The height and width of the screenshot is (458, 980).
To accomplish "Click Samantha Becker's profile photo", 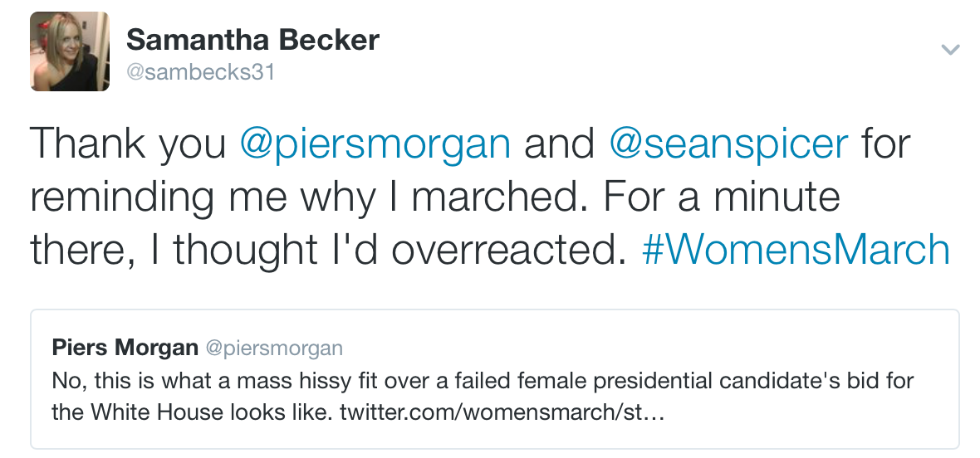I will (70, 52).
